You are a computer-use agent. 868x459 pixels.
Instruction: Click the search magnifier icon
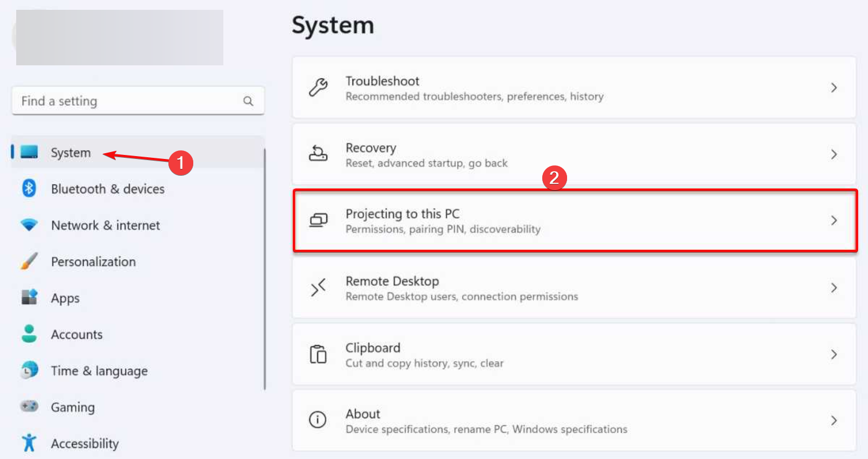coord(248,101)
